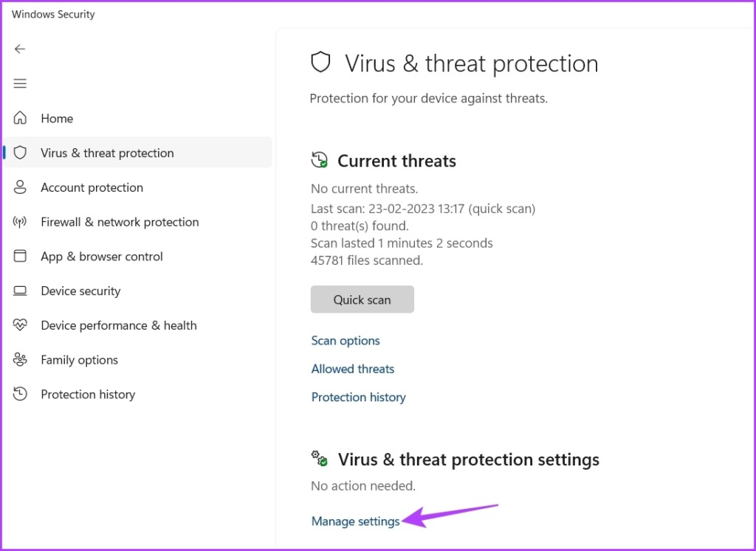
Task: Click the Current threats scan icon
Action: click(x=319, y=159)
